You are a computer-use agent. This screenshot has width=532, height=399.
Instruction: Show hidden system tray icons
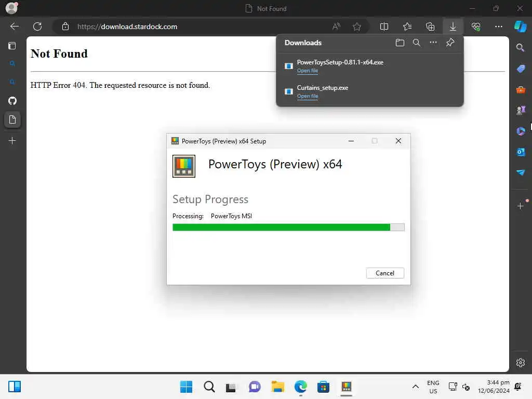415,387
